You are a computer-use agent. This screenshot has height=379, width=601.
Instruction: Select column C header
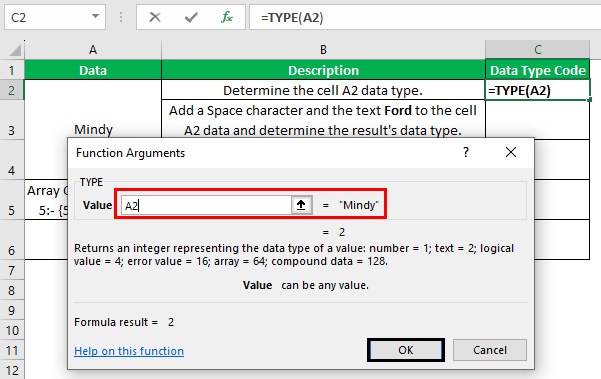point(537,50)
